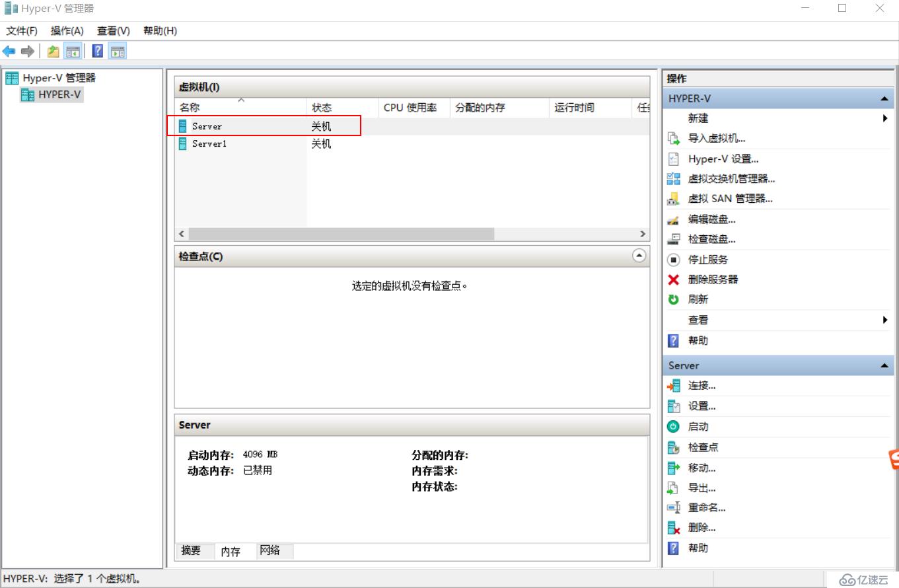Toggle the console tree pane toolbar icon
The image size is (899, 588).
click(73, 52)
